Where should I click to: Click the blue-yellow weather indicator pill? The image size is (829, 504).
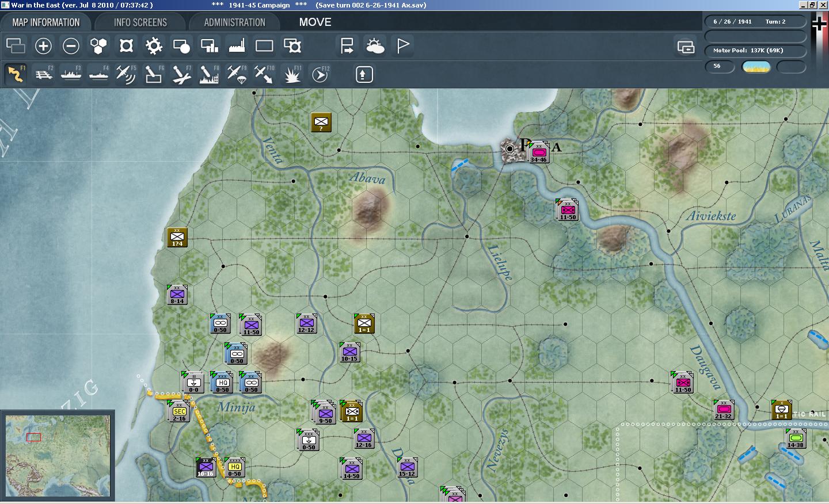coord(756,67)
